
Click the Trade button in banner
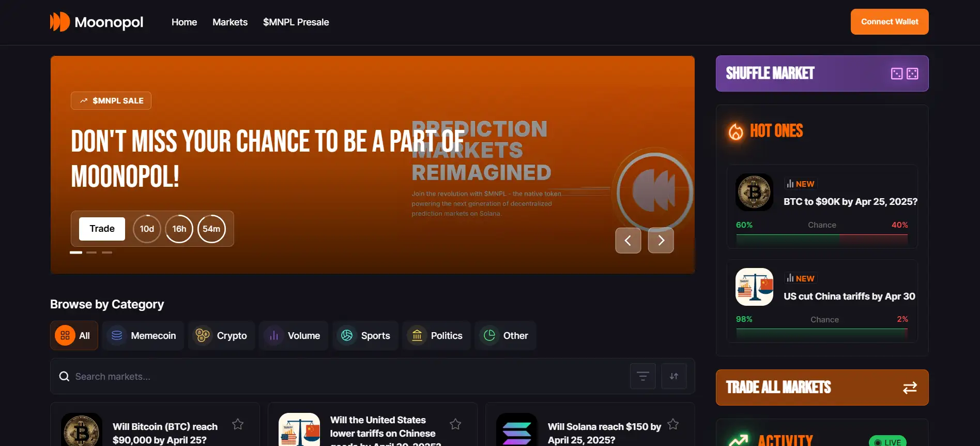[102, 229]
